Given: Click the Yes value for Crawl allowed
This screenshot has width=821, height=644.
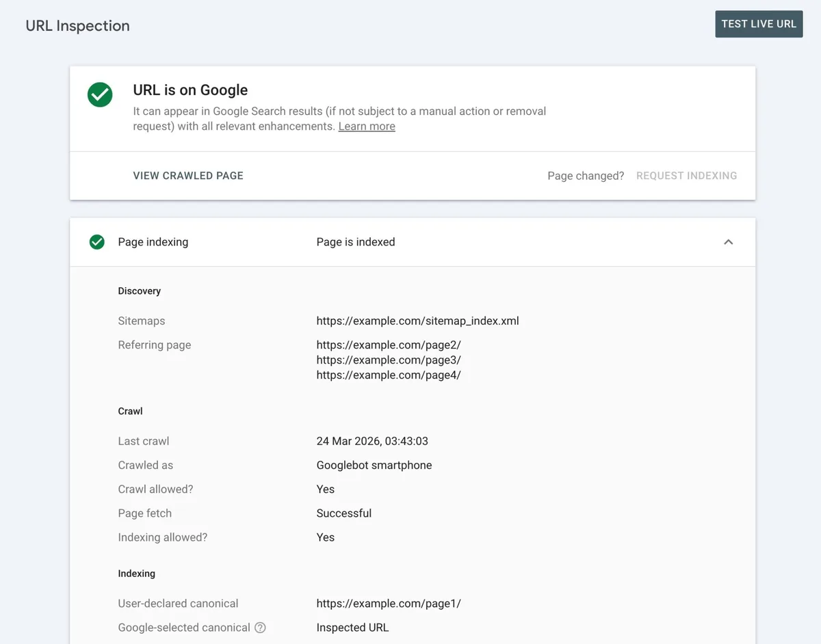Looking at the screenshot, I should 326,489.
